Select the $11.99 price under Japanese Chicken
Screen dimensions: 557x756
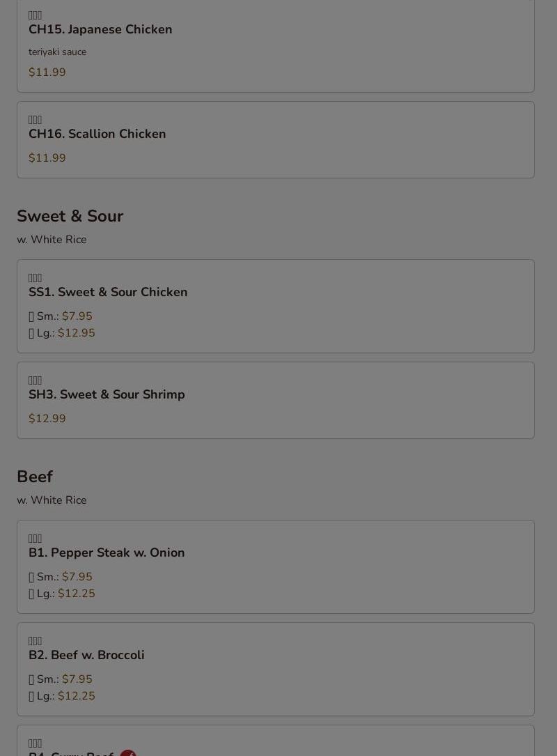point(47,72)
